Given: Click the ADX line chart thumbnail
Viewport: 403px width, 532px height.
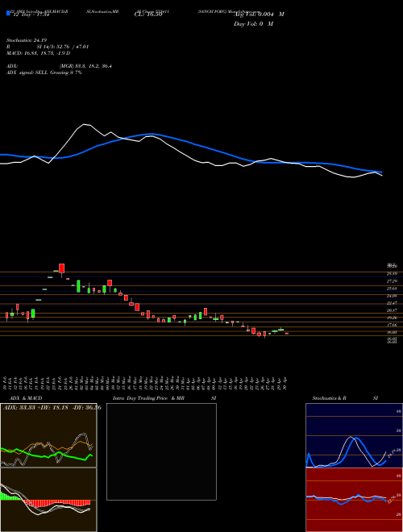Looking at the screenshot, I should coord(48,435).
